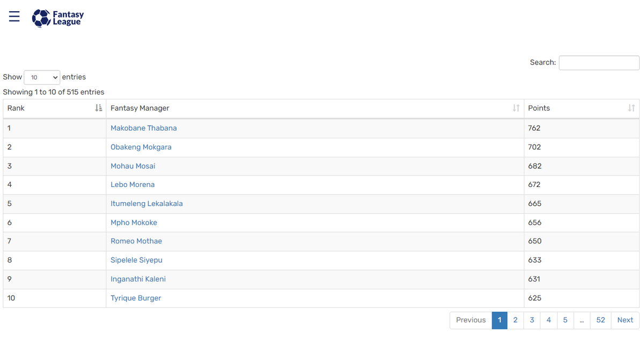This screenshot has height=338, width=644.
Task: Select the 656 points cell
Action: 582,222
